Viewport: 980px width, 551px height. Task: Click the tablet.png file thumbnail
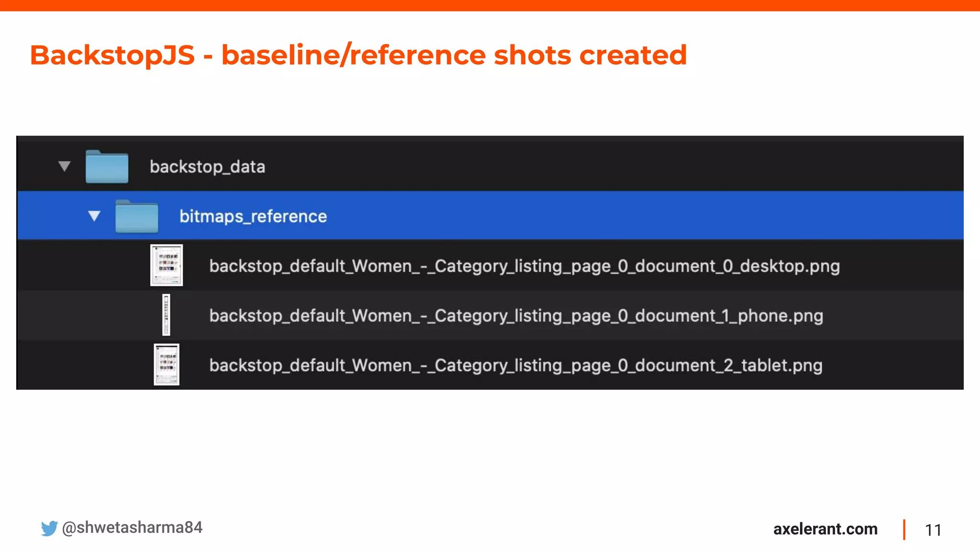[x=167, y=364]
